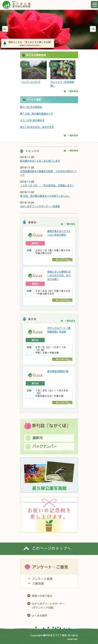
Task: Click the right slideshow arrow
Action: click(x=93, y=29)
